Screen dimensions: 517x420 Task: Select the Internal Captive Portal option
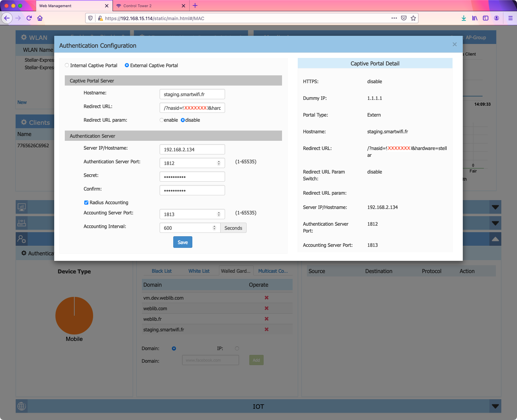click(67, 65)
